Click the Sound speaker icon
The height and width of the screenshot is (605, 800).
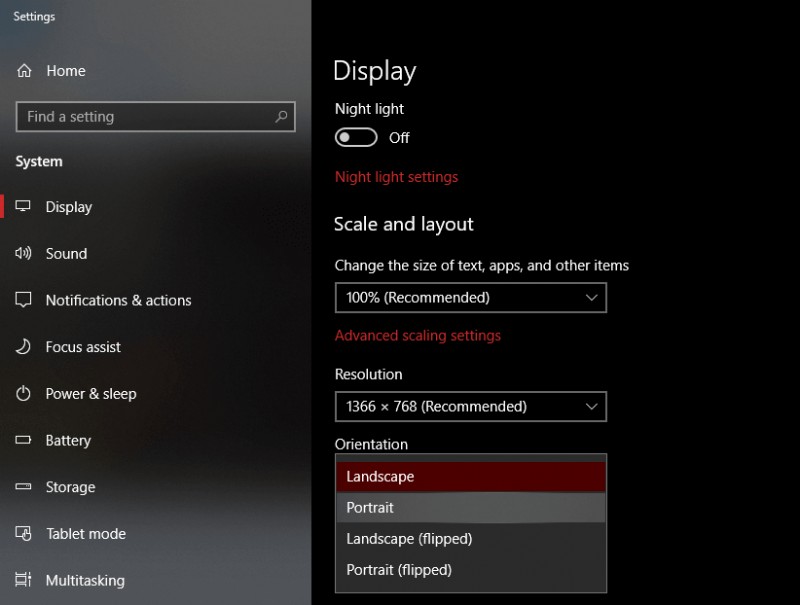point(23,253)
